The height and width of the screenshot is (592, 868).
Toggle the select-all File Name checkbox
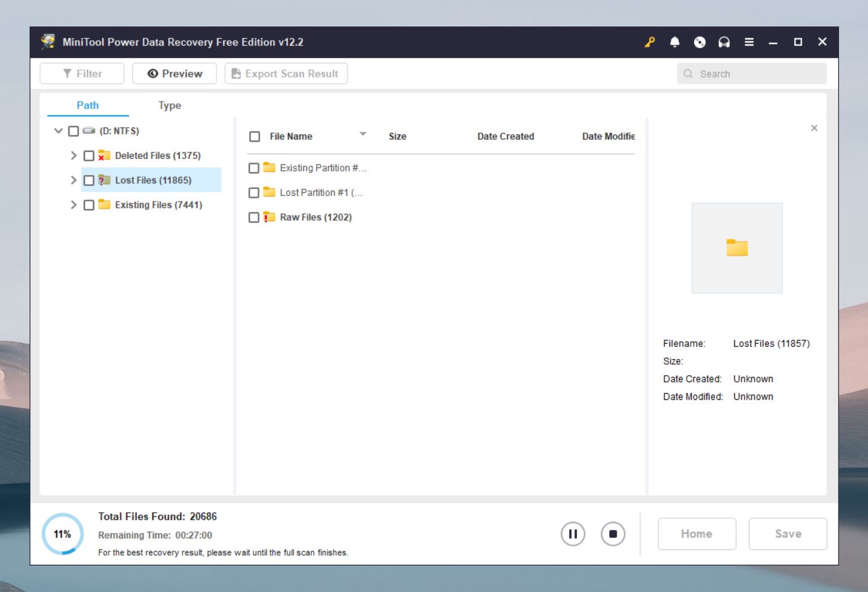coord(255,137)
